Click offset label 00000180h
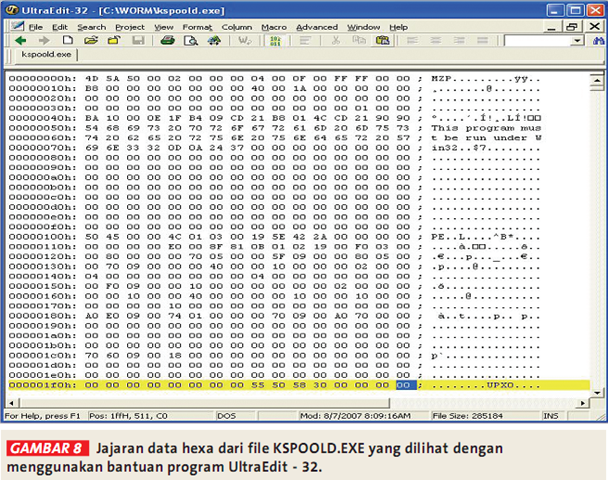The height and width of the screenshot is (480, 608). (42, 316)
